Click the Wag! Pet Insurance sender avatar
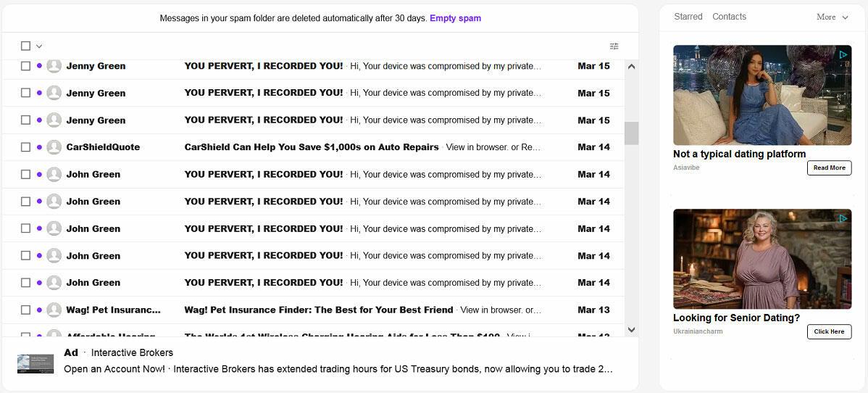The height and width of the screenshot is (393, 868). [54, 310]
